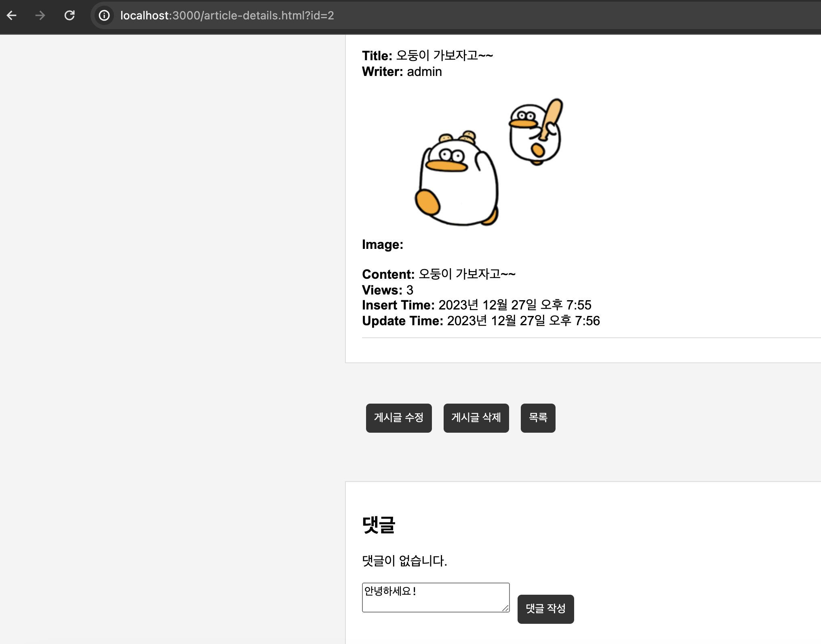Click the Insert Time 오후 7:55 line
Viewport: 821px width, 644px height.
point(477,305)
